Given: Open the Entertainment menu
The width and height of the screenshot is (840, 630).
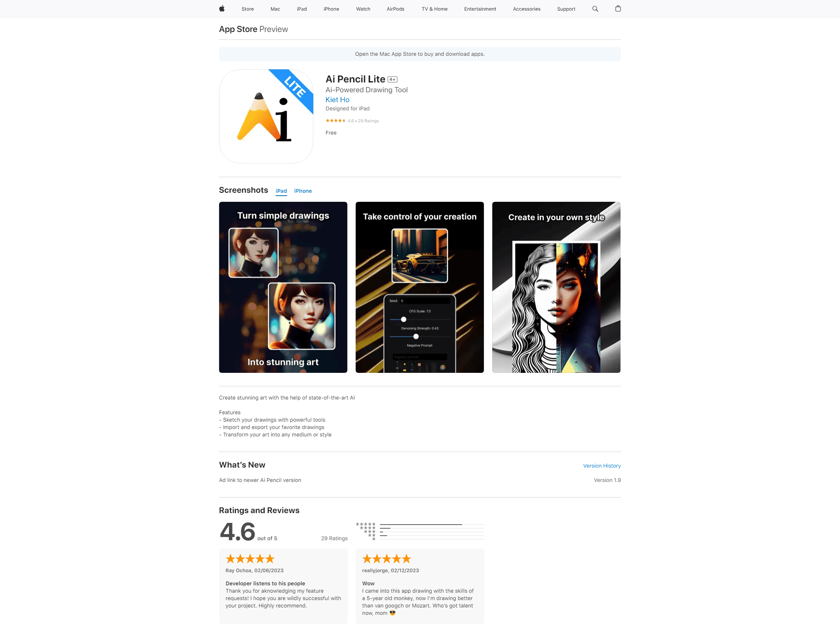Looking at the screenshot, I should point(480,9).
